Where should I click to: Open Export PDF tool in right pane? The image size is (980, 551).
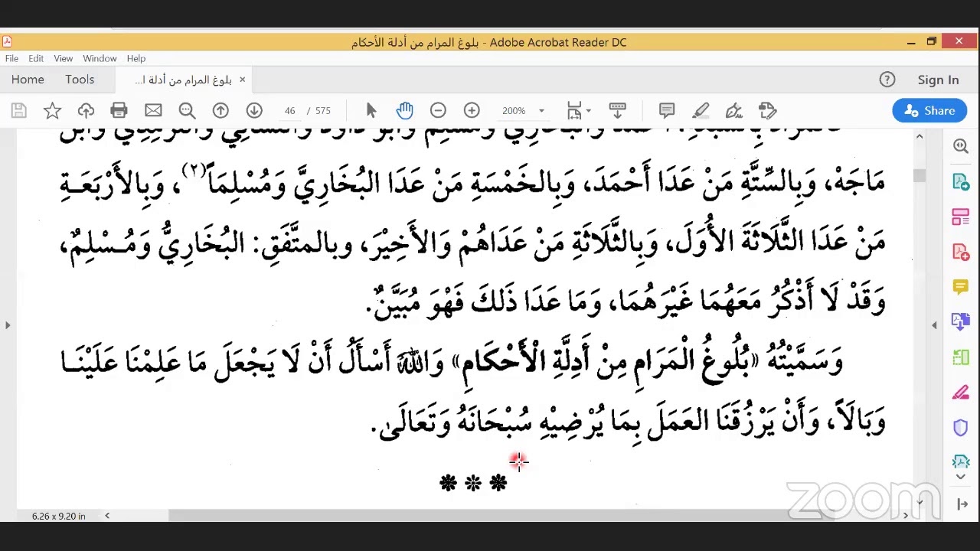pos(961,181)
